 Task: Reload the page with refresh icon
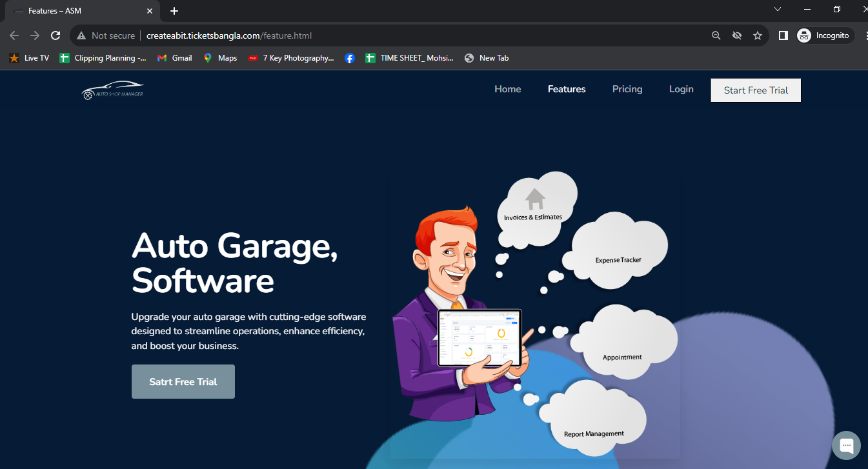(x=56, y=35)
